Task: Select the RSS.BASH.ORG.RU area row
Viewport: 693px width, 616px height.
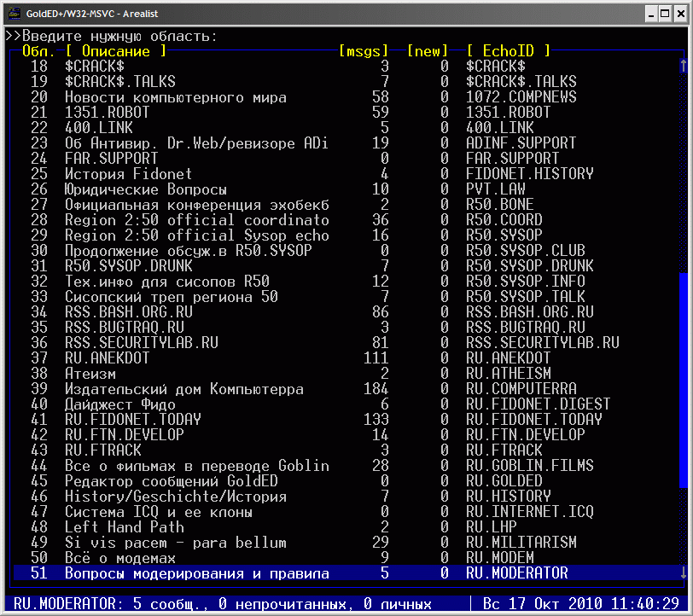Action: point(347,312)
